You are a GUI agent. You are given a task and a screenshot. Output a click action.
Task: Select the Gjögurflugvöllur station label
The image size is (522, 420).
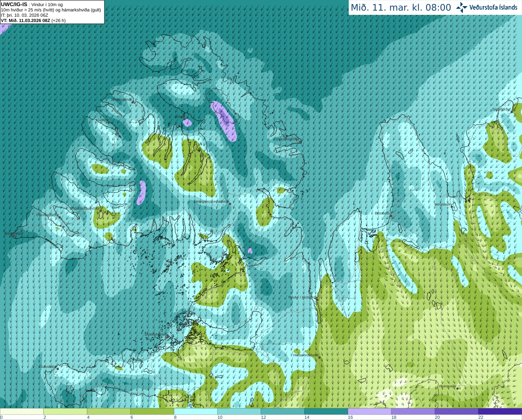pyautogui.click(x=286, y=139)
